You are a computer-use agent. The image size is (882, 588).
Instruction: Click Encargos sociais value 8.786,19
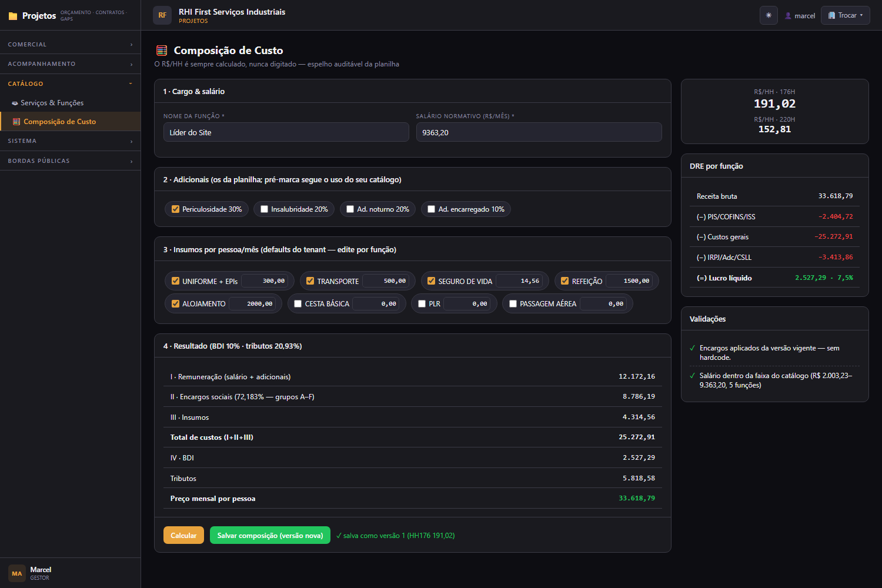[639, 397]
